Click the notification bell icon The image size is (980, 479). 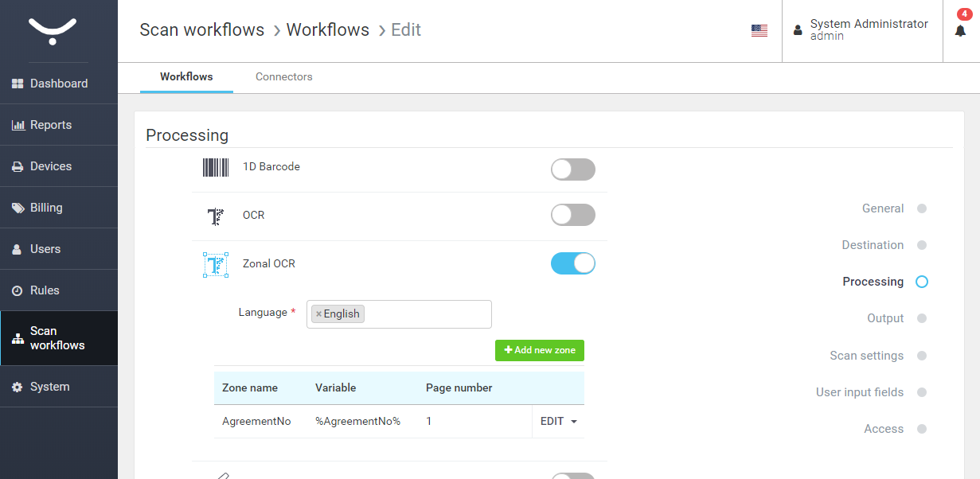pyautogui.click(x=960, y=30)
